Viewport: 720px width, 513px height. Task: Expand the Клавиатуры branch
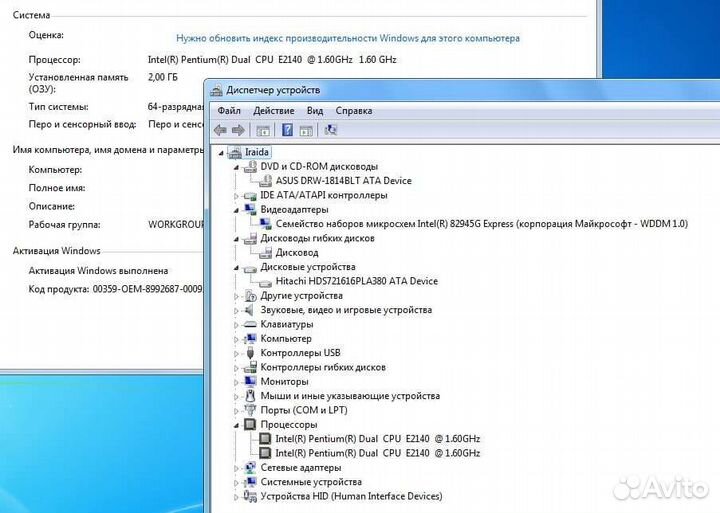tap(236, 325)
